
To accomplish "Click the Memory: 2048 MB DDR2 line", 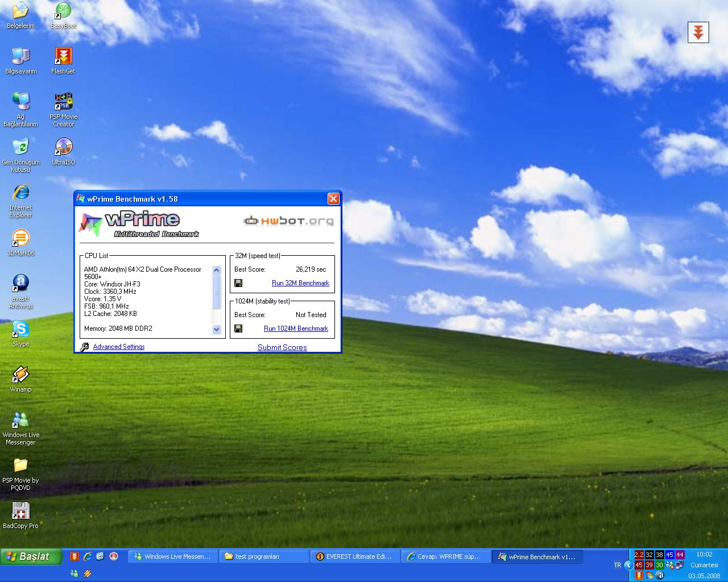I will pos(118,329).
